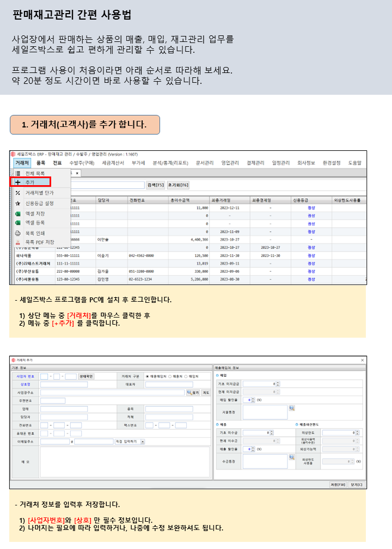The width and height of the screenshot is (392, 549).
Task: Click the 초기화[F6] reset button
Action: [x=178, y=185]
